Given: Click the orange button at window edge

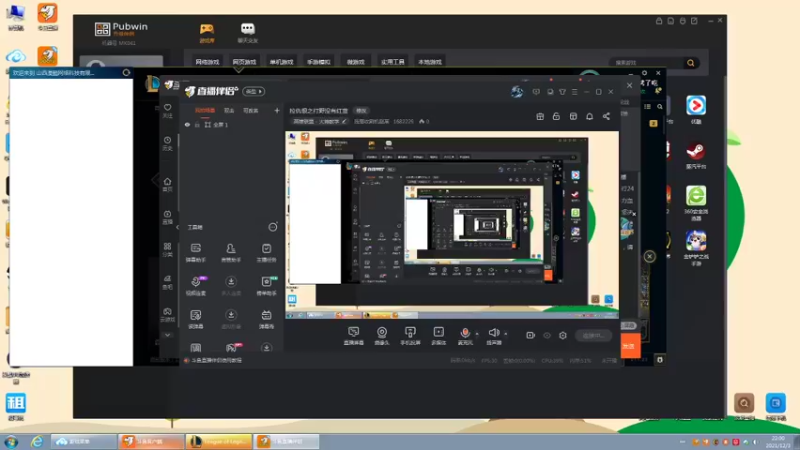Looking at the screenshot, I should point(630,346).
